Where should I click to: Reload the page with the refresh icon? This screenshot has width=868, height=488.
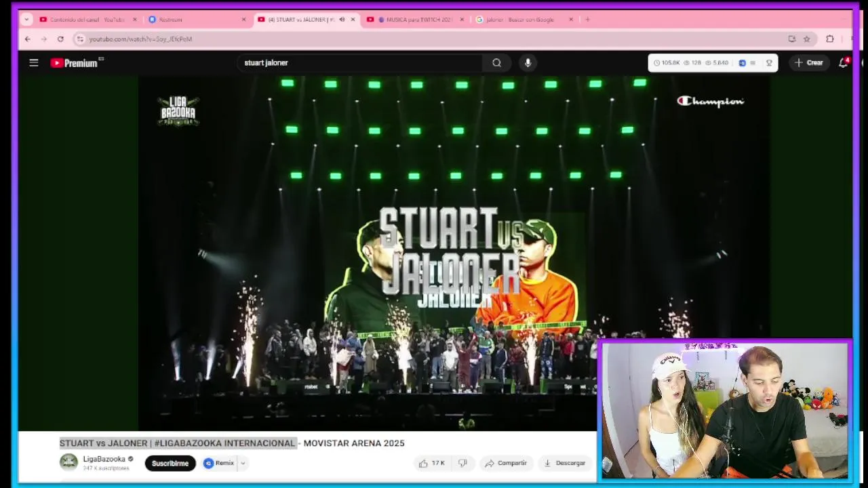(60, 39)
